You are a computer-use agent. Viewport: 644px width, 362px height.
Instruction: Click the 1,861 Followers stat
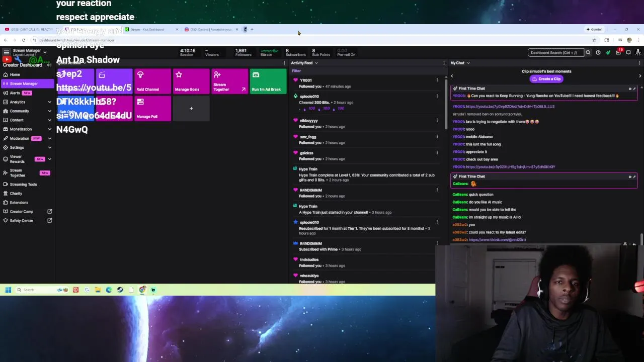243,52
